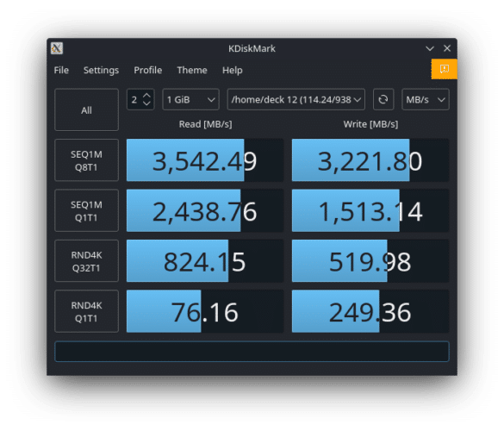The image size is (504, 431).
Task: Click the empty comment field at bottom
Action: tap(252, 351)
